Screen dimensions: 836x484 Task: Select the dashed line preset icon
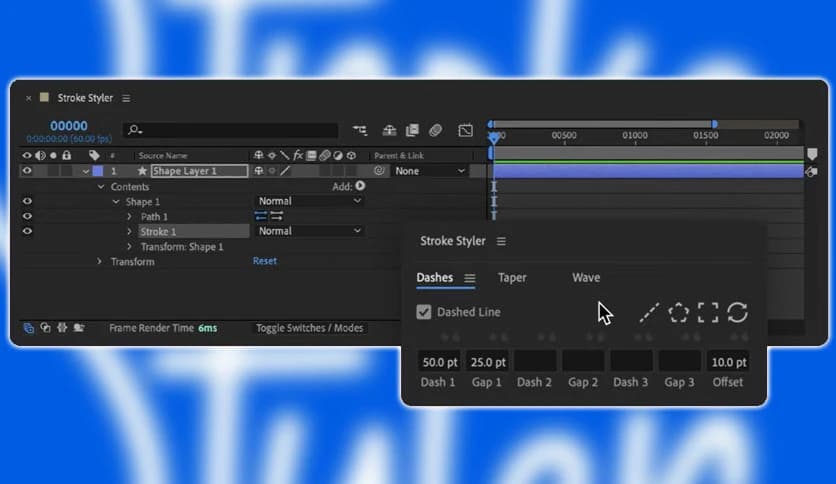point(649,312)
